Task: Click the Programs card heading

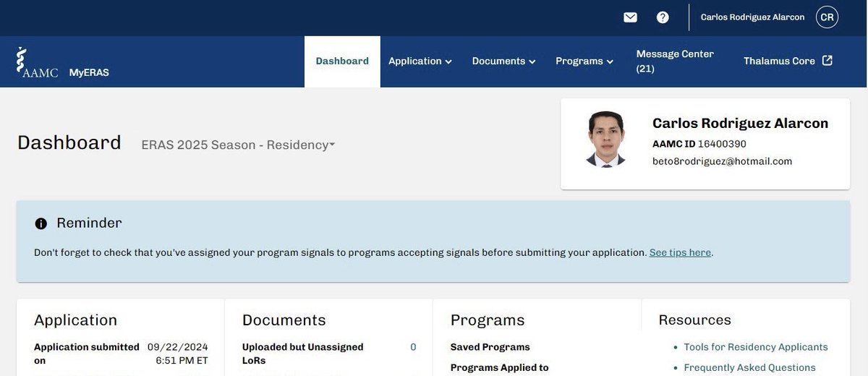Action: click(x=488, y=320)
